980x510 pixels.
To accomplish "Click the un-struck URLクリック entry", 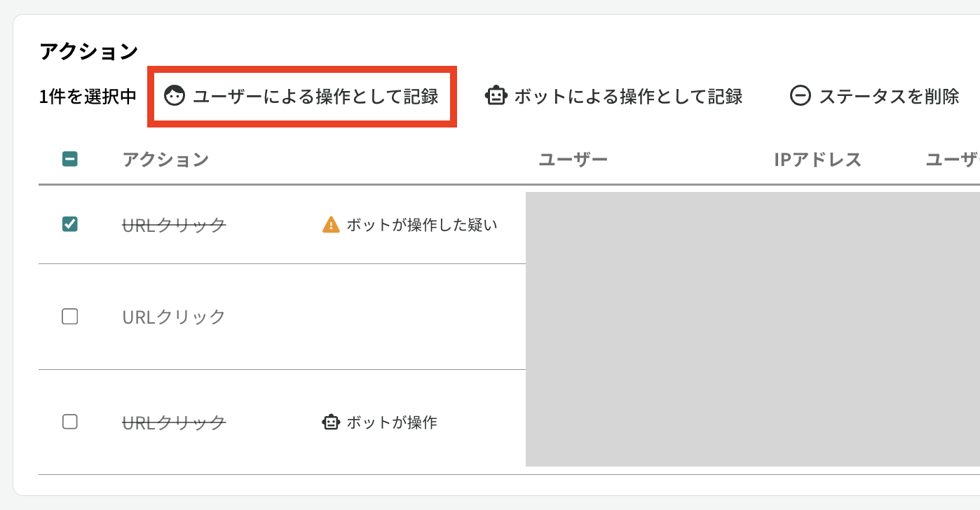I will click(x=174, y=317).
